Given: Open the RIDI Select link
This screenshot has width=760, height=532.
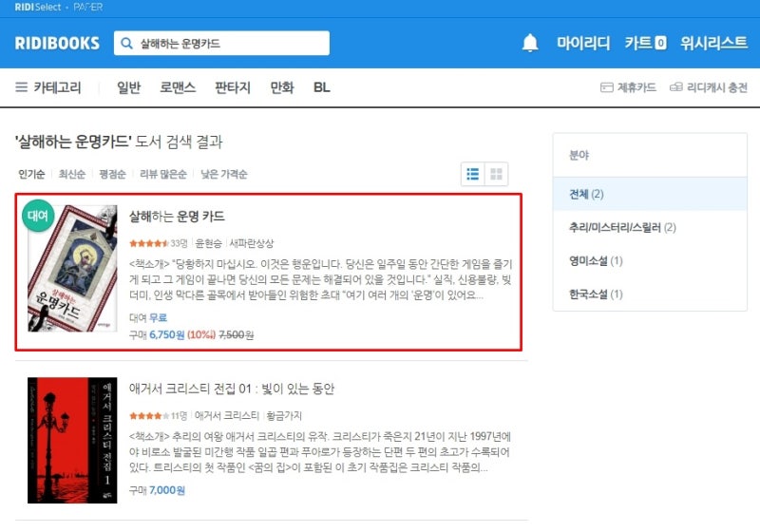Looking at the screenshot, I should [38, 8].
